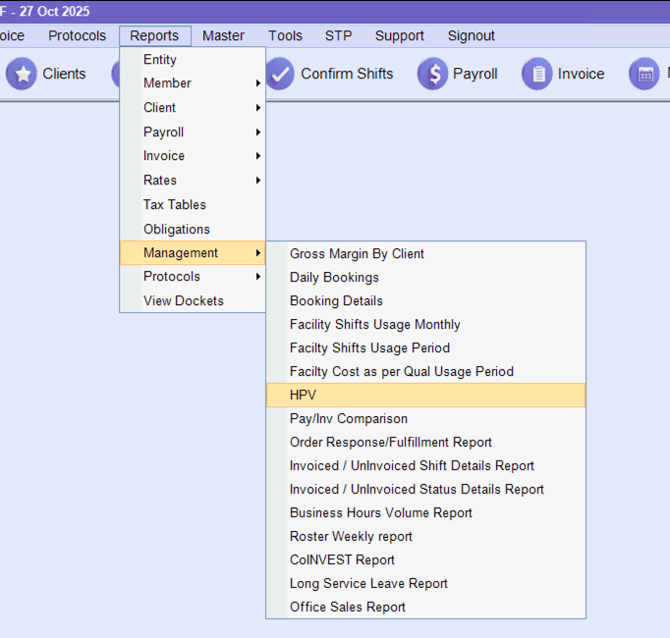Open Office Sales Report
This screenshot has width=670, height=638.
tap(347, 607)
